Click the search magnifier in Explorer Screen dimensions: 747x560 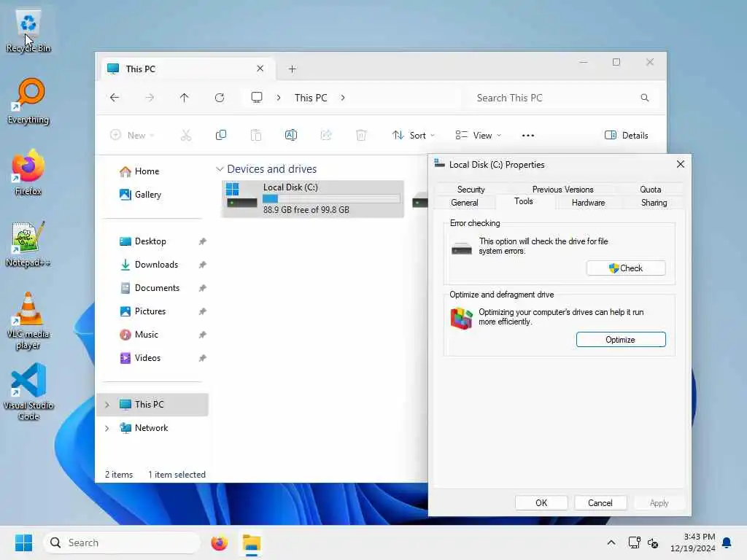click(x=645, y=98)
